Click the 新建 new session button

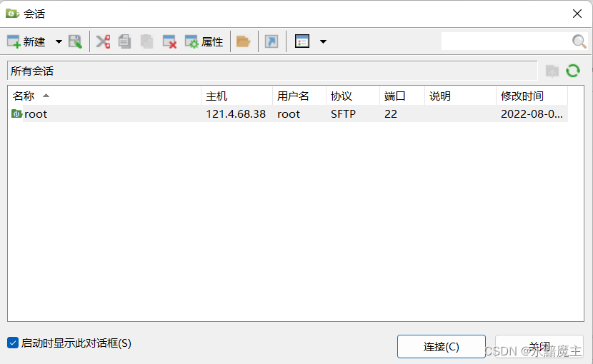click(26, 41)
